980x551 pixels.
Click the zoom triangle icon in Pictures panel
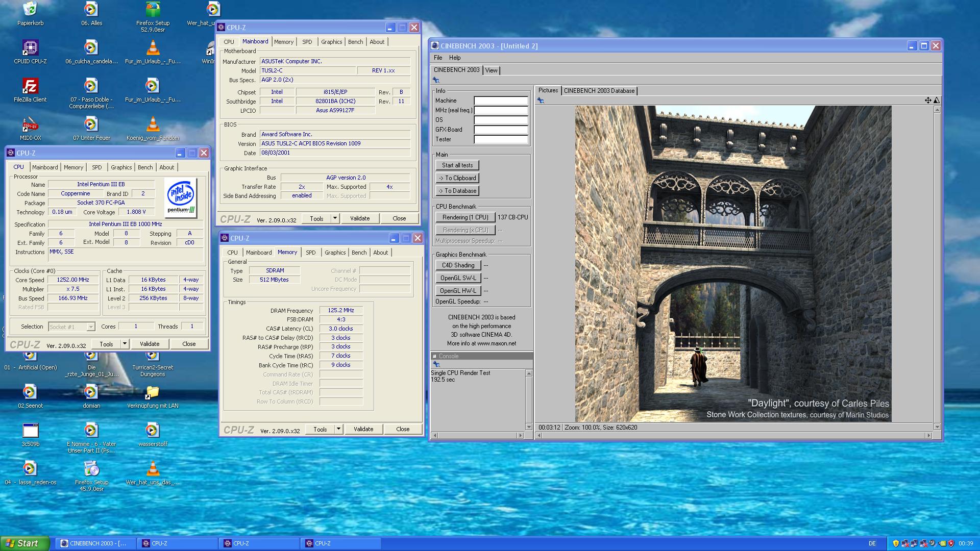937,101
